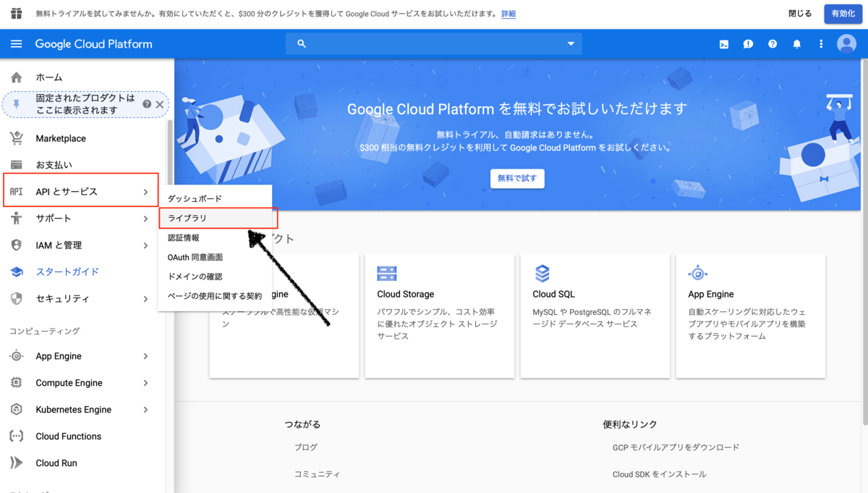Screen dimensions: 868x493
Task: Open GCP モバイルアプリをダウンロード link
Action: (676, 447)
